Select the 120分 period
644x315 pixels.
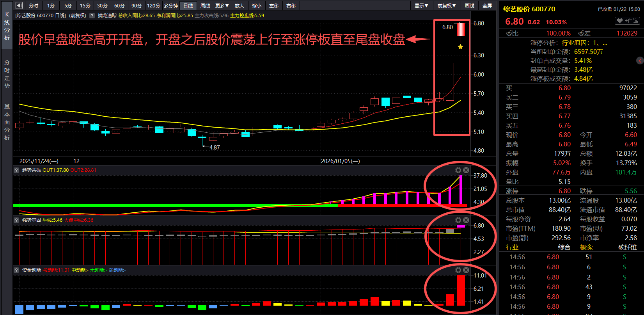pos(154,5)
